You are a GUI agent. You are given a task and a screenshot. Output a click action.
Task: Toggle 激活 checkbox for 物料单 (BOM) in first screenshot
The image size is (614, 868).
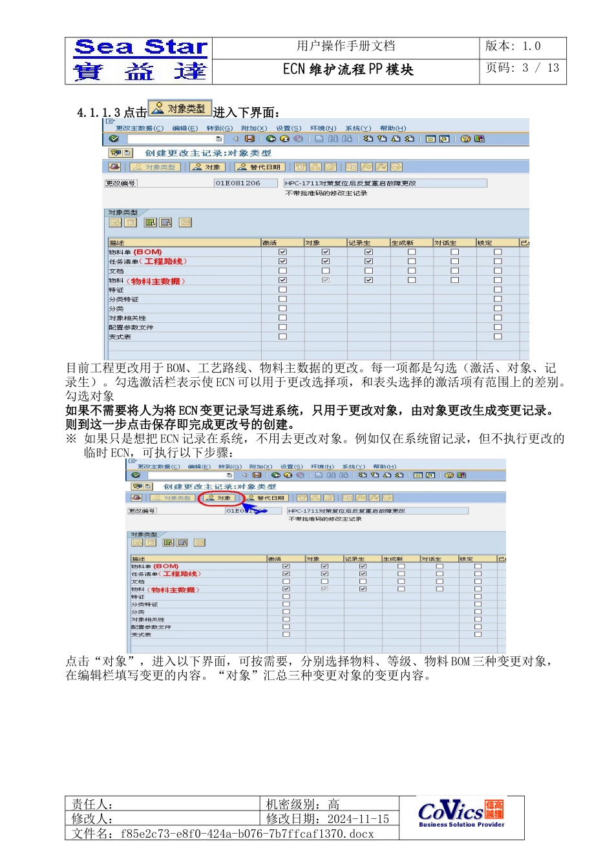[282, 252]
